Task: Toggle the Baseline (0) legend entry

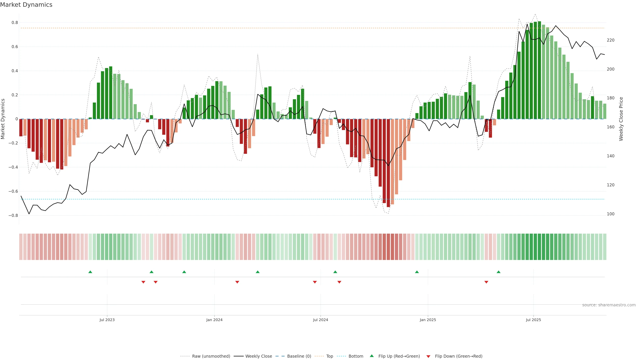Action: (299, 356)
